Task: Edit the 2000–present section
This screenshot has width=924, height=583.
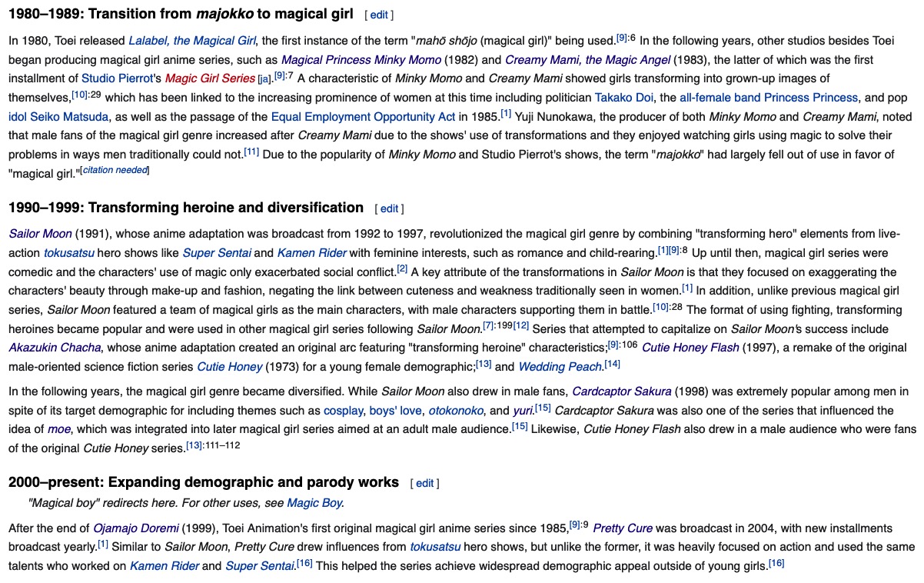Action: [425, 484]
